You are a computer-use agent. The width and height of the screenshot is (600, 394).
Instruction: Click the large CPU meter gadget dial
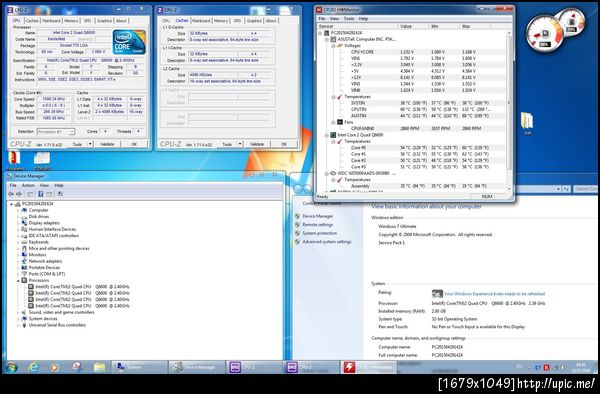545,34
